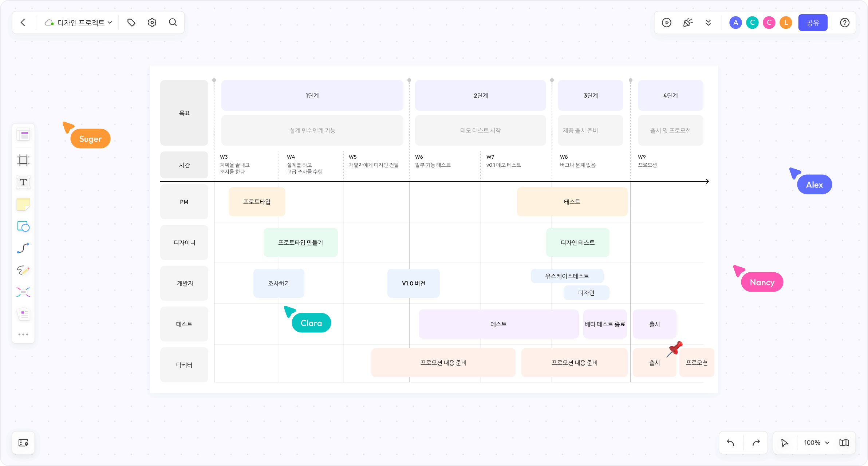This screenshot has height=466, width=868.
Task: Open the search magnifier icon
Action: pos(173,23)
